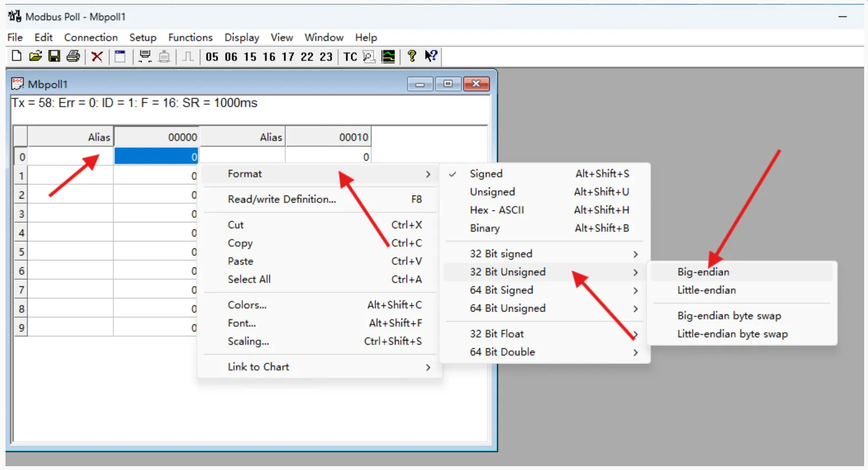The image size is (868, 470).
Task: Save with the floppy disk icon
Action: click(54, 56)
